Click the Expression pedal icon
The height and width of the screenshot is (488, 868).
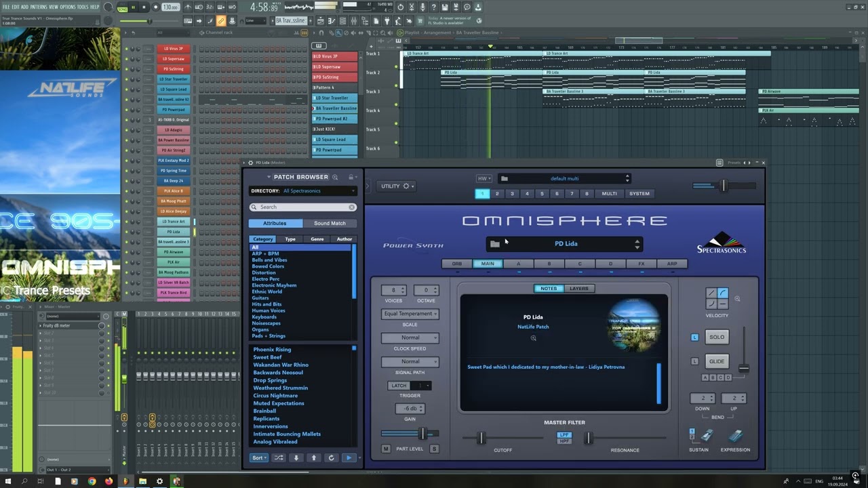point(736,436)
